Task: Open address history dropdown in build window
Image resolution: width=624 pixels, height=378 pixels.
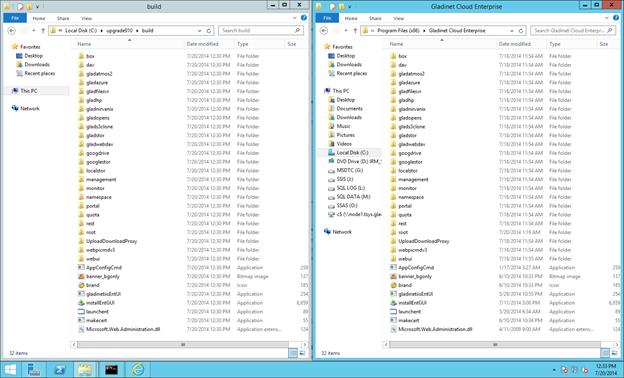Action: point(200,31)
